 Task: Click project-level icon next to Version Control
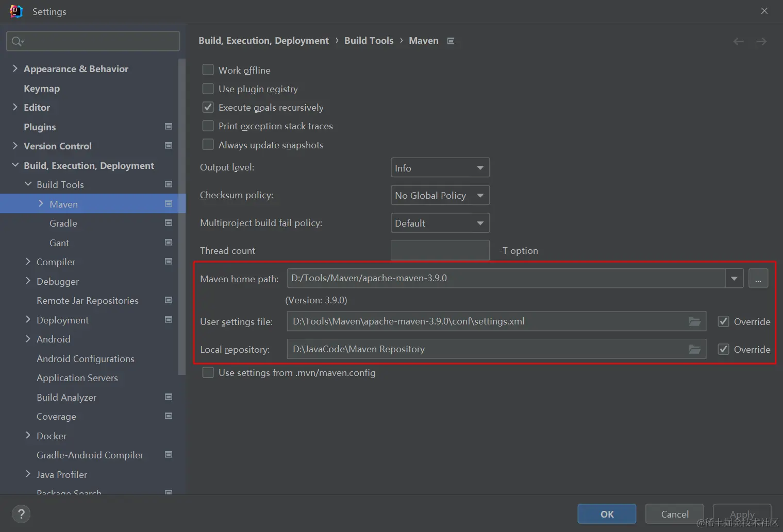tap(168, 146)
